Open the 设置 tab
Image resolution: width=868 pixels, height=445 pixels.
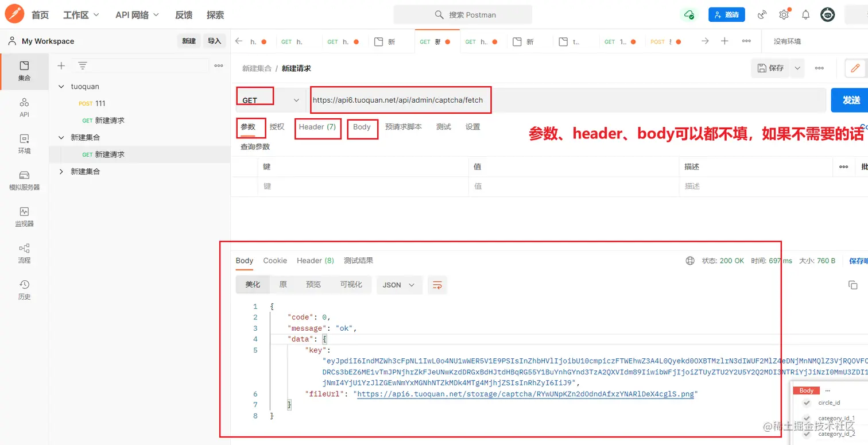473,127
